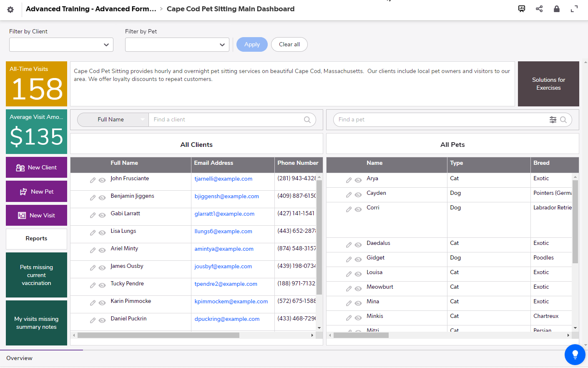View pet Meowburt eye icon
588x368 pixels.
pyautogui.click(x=358, y=289)
